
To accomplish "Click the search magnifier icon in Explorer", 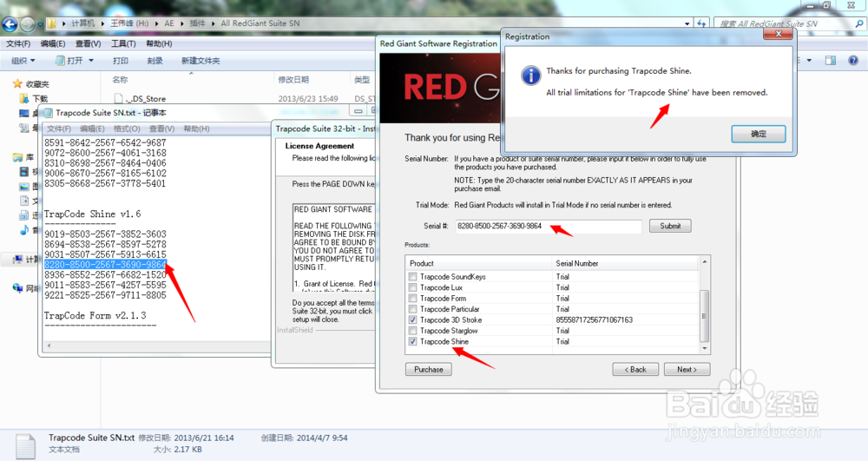I will (859, 23).
